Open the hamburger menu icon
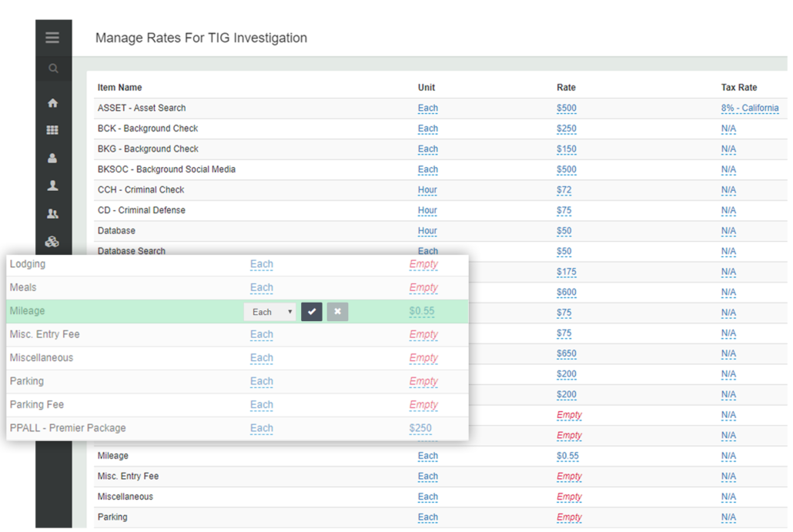Image resolution: width=793 pixels, height=532 pixels. coord(52,38)
